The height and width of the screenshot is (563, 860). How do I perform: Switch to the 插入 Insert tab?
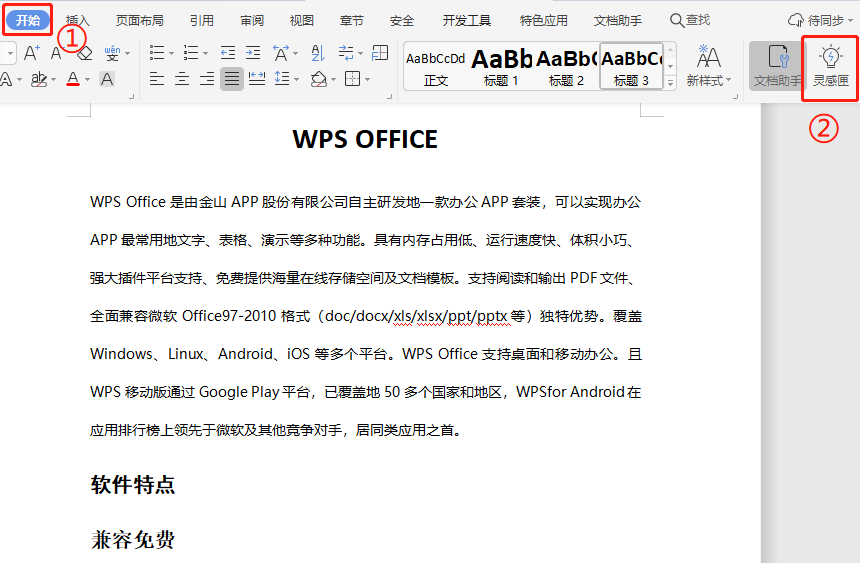77,20
